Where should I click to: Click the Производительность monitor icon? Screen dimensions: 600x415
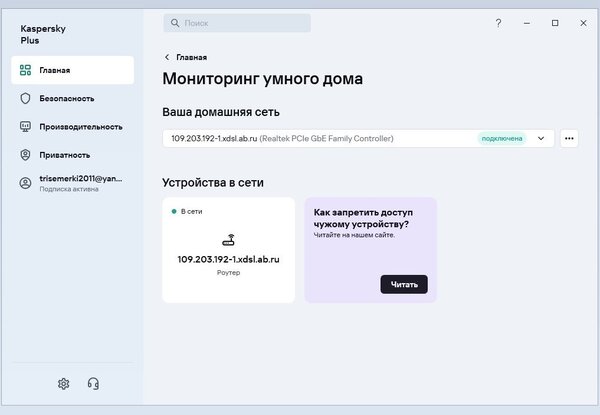[25, 127]
